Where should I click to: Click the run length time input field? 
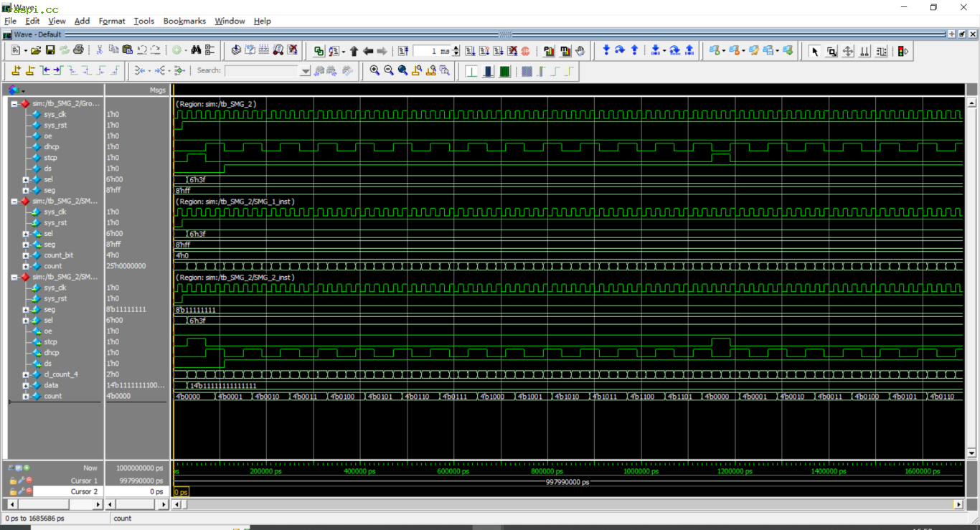(433, 51)
